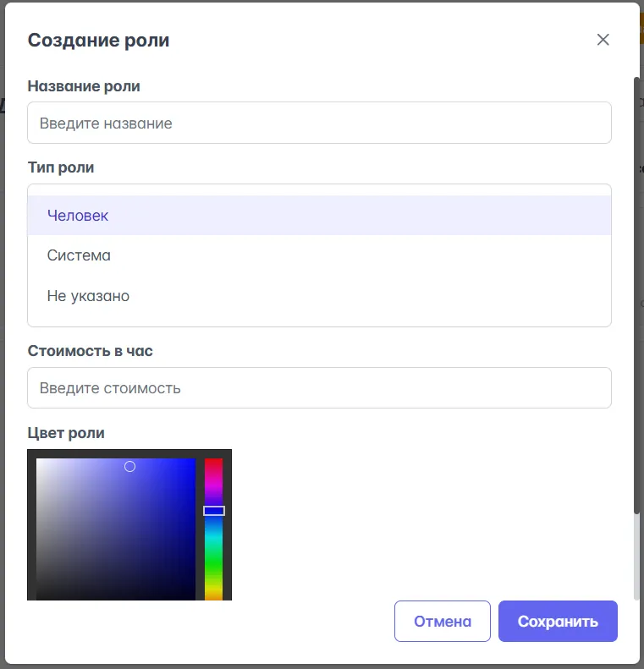Image resolution: width=644 pixels, height=669 pixels.
Task: Click the Цвет роли label
Action: pyautogui.click(x=66, y=433)
